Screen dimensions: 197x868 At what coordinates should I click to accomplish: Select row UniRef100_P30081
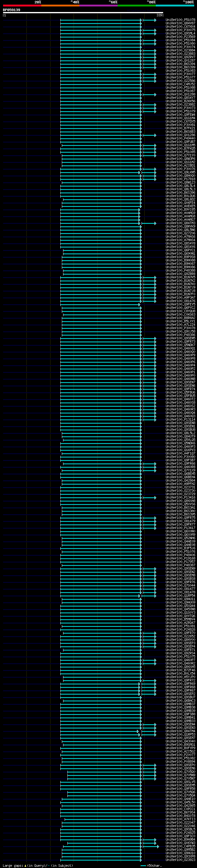click(180, 125)
